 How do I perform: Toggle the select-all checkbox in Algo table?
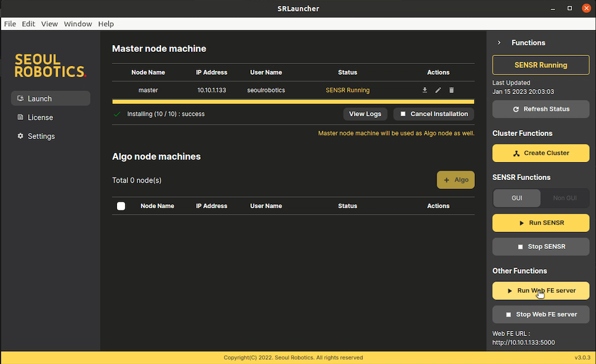click(120, 206)
